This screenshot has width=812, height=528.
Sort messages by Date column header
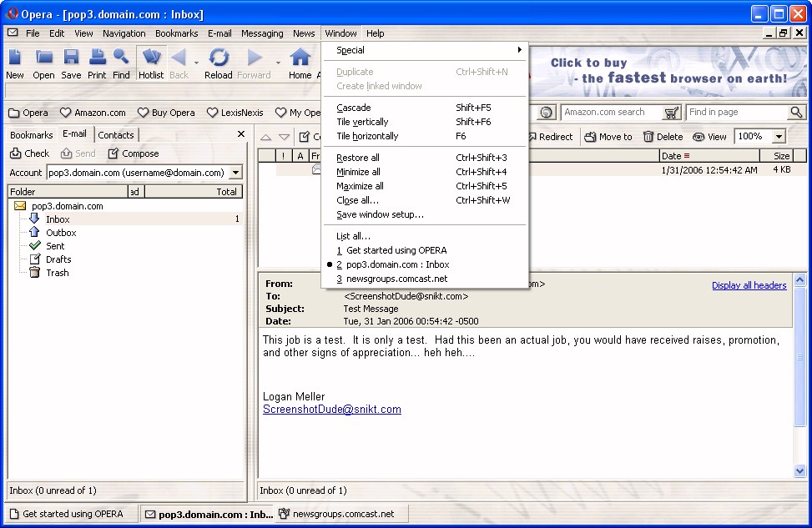(x=709, y=156)
